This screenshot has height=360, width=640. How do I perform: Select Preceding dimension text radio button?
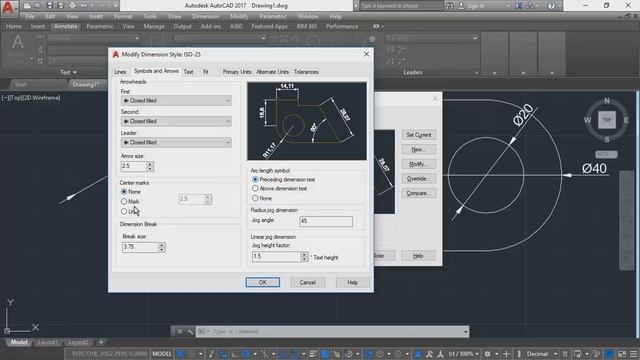click(x=255, y=179)
